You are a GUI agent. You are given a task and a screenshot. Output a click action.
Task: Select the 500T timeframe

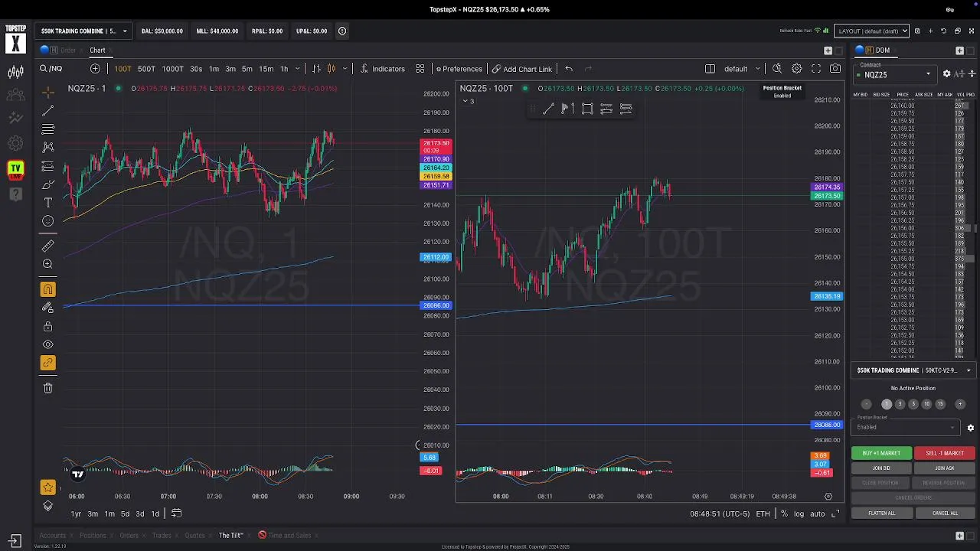(146, 69)
